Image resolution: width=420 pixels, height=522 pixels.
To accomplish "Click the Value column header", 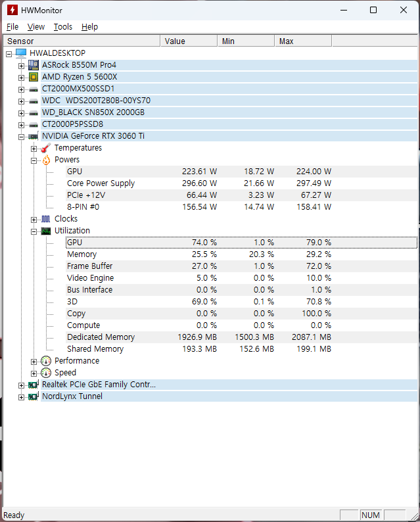I will [189, 41].
